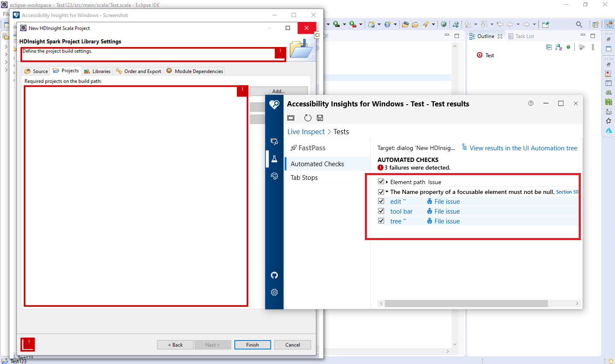This screenshot has width=615, height=364.
Task: Select Tab Stops in the FastPass panel
Action: click(304, 177)
